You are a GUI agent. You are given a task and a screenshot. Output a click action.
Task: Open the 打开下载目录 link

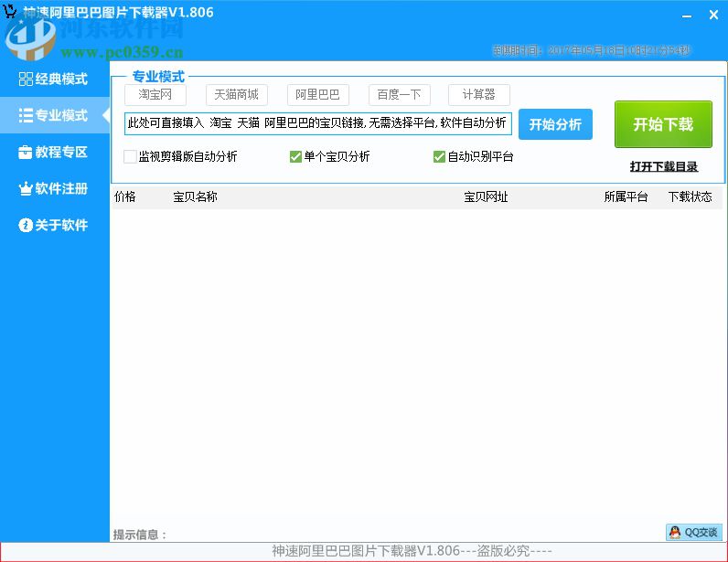664,166
